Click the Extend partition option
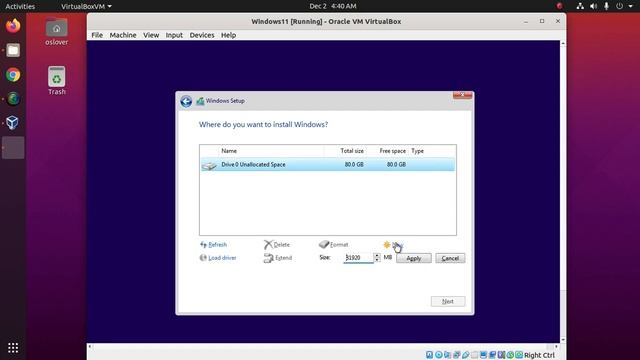The image size is (640, 360). click(x=278, y=258)
